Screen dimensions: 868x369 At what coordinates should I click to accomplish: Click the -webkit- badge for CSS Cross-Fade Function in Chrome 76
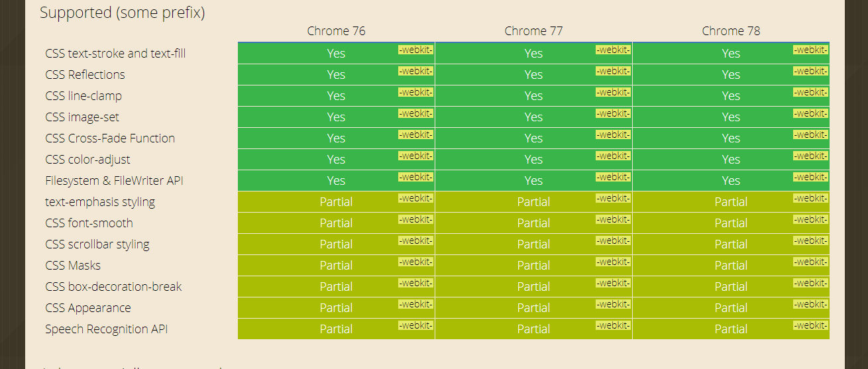[415, 134]
